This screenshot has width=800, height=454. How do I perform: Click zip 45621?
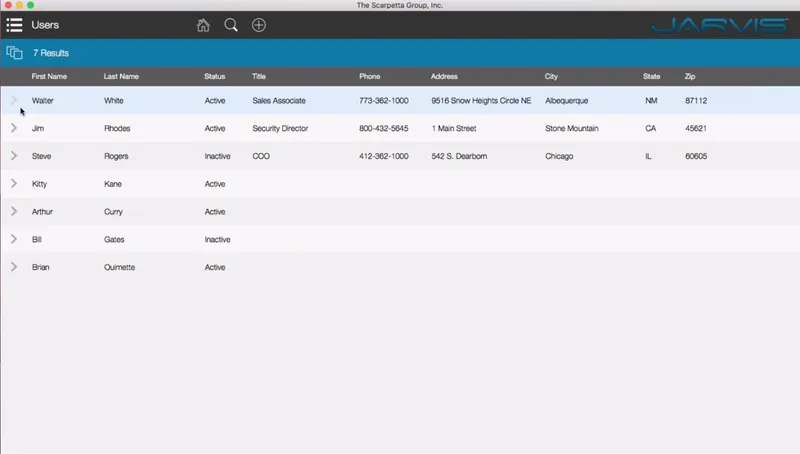[x=696, y=128]
